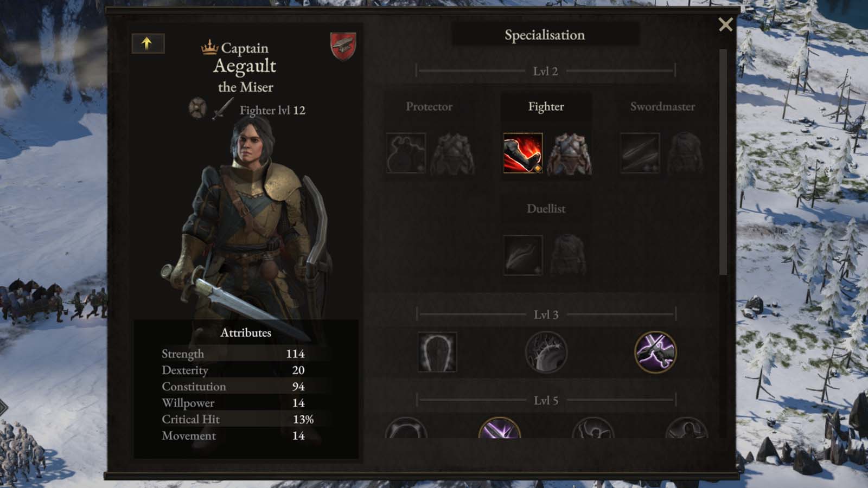Select the Duellist specialisation label
Image resolution: width=868 pixels, height=488 pixels.
click(x=546, y=209)
